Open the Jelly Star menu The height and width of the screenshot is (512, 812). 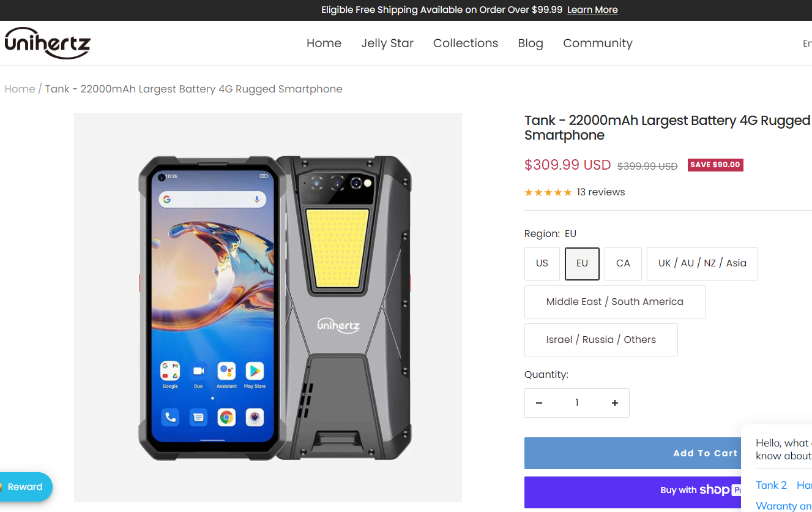387,43
